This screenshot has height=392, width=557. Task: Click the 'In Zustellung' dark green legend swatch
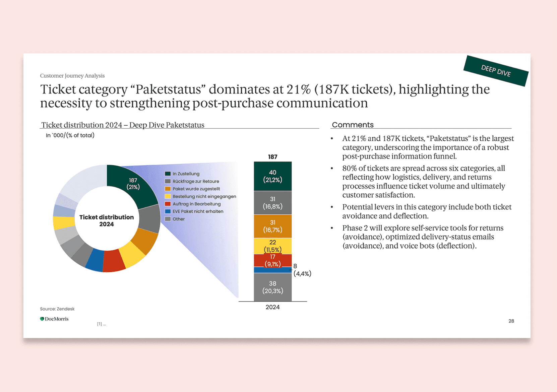coord(168,174)
